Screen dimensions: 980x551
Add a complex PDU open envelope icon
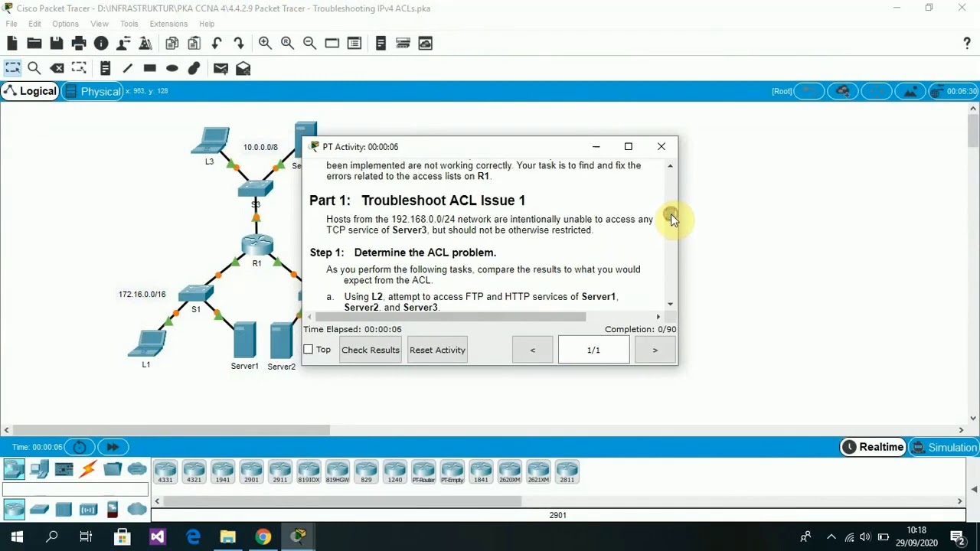click(243, 68)
